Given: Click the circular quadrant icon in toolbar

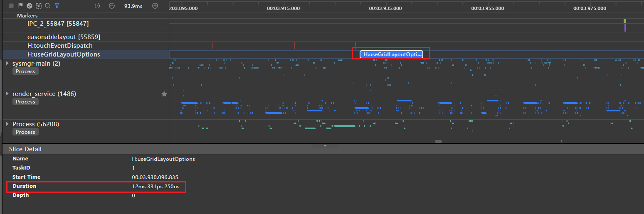Looking at the screenshot, I should 30,6.
